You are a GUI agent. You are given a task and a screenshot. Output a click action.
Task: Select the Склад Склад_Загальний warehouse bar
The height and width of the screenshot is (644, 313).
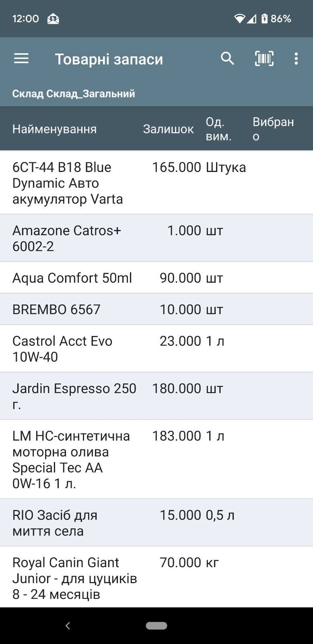(x=156, y=93)
